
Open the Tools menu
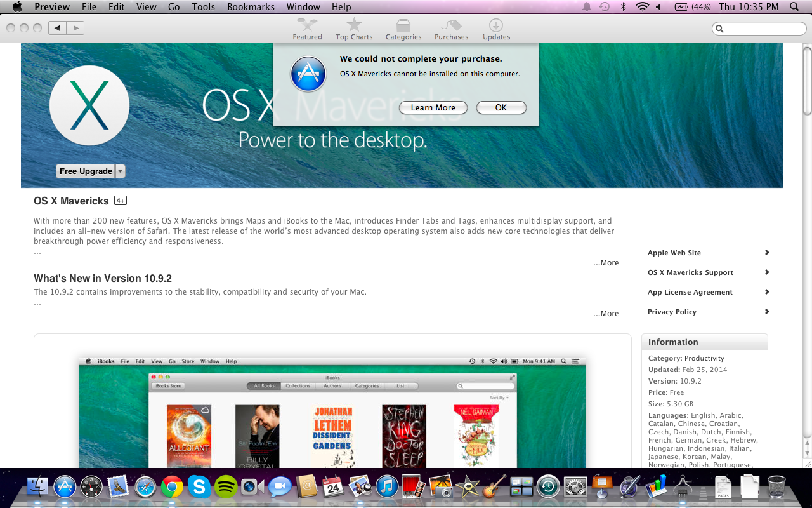point(204,7)
